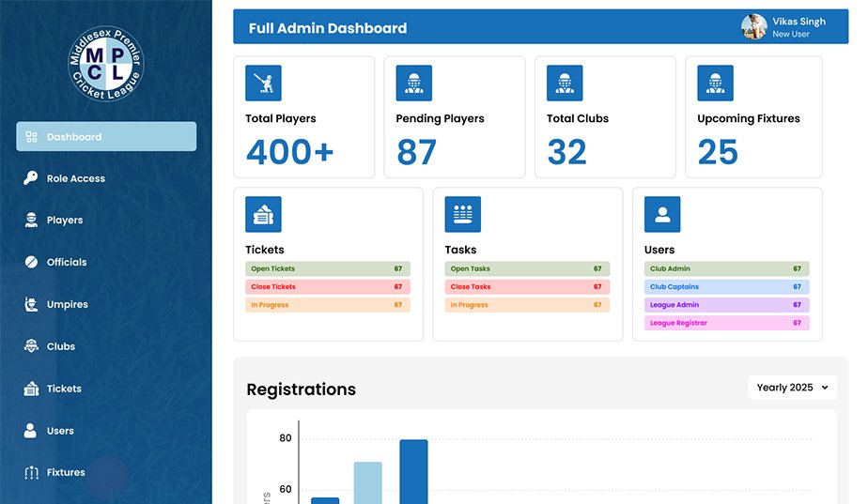This screenshot has width=868, height=504.
Task: Open the Yearly 2025 dropdown
Action: tap(792, 388)
